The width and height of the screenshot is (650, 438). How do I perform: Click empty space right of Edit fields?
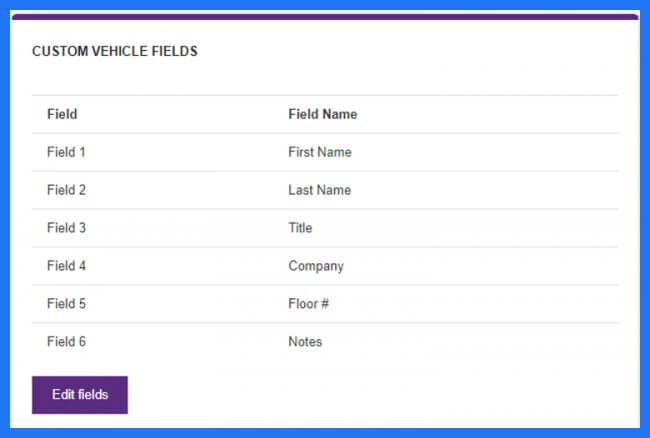tap(373, 394)
